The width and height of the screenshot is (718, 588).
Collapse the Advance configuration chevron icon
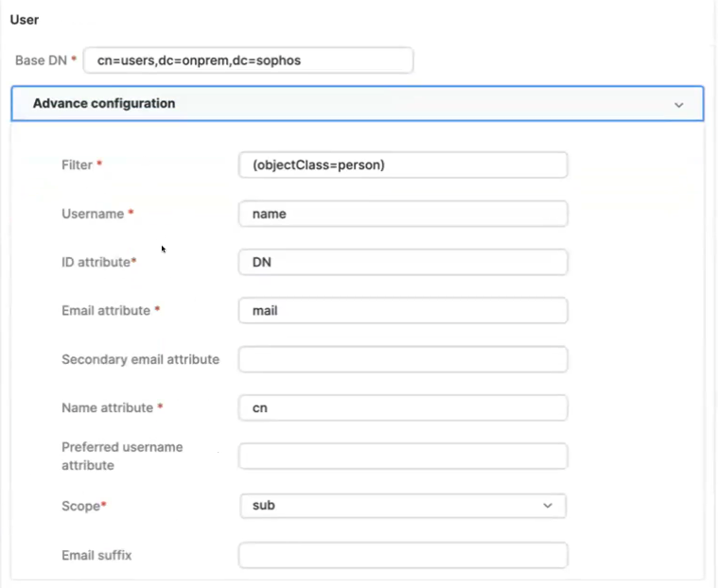point(678,105)
